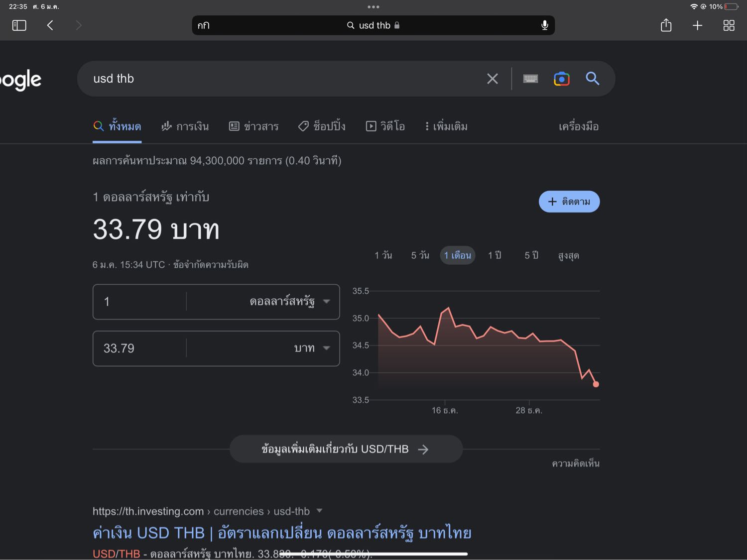Click the Google logo
747x560 pixels.
pos(20,80)
